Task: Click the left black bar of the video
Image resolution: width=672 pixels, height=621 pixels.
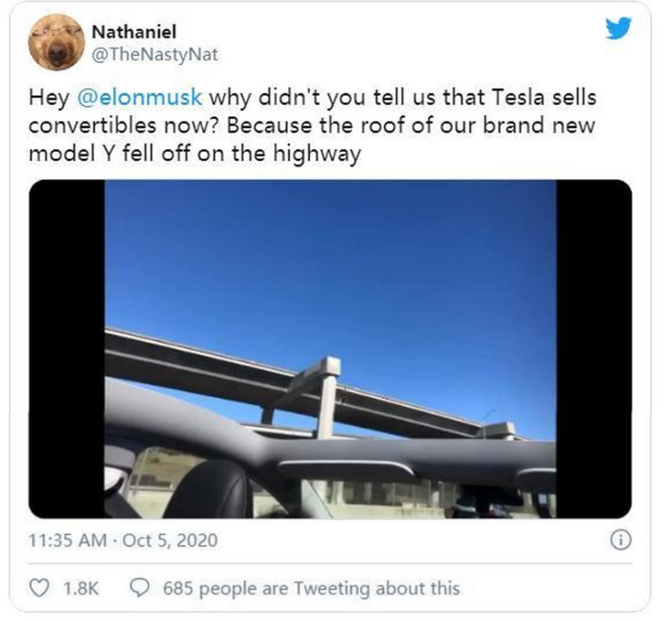Action: tap(67, 349)
